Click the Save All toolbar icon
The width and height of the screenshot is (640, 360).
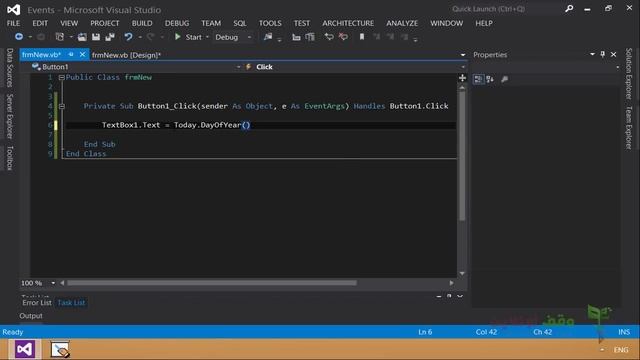(x=110, y=37)
